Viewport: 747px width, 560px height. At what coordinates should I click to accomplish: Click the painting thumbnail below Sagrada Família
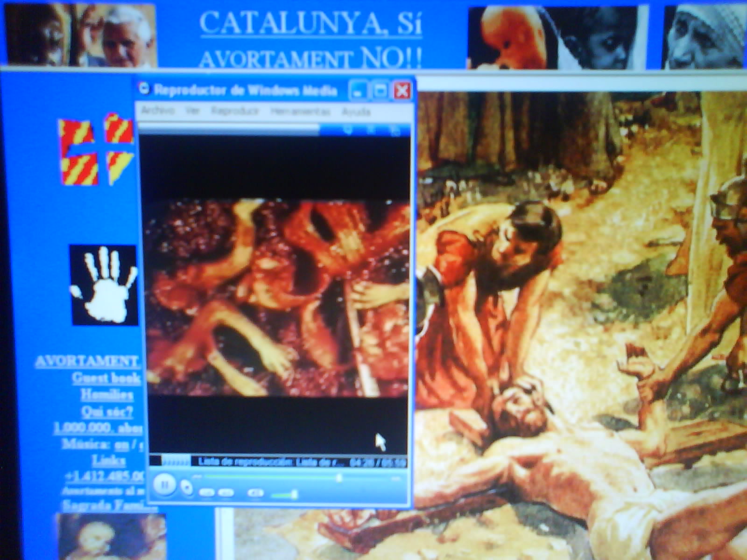pos(111,537)
